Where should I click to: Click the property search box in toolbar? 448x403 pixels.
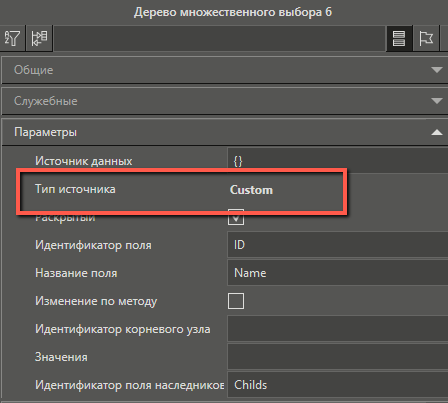(x=219, y=38)
